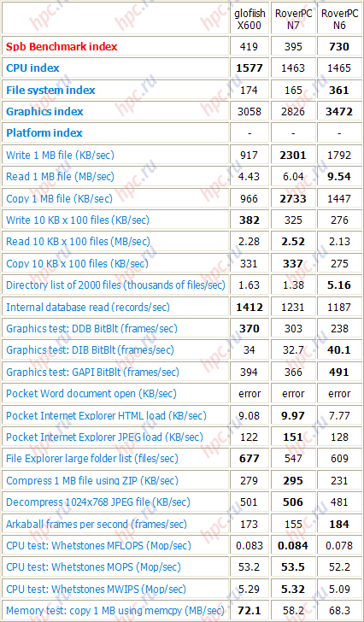Select the DIB BitBlt value 40.1

click(x=339, y=350)
